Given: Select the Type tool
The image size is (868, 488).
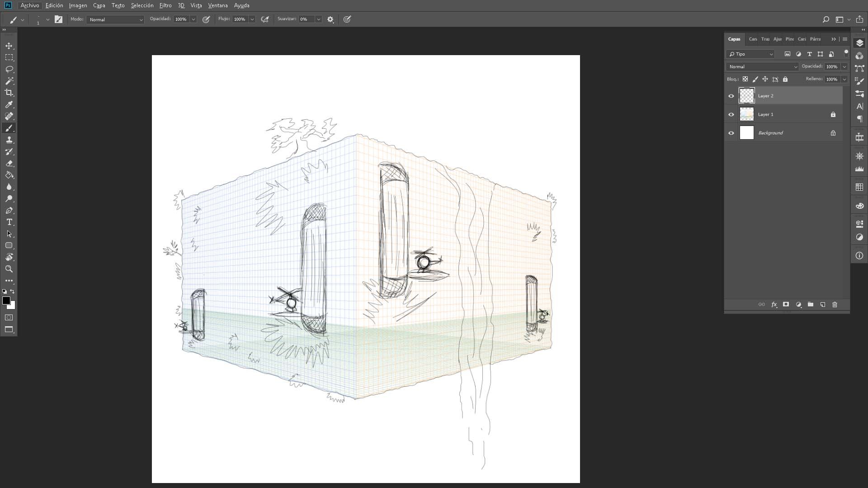Looking at the screenshot, I should [9, 222].
